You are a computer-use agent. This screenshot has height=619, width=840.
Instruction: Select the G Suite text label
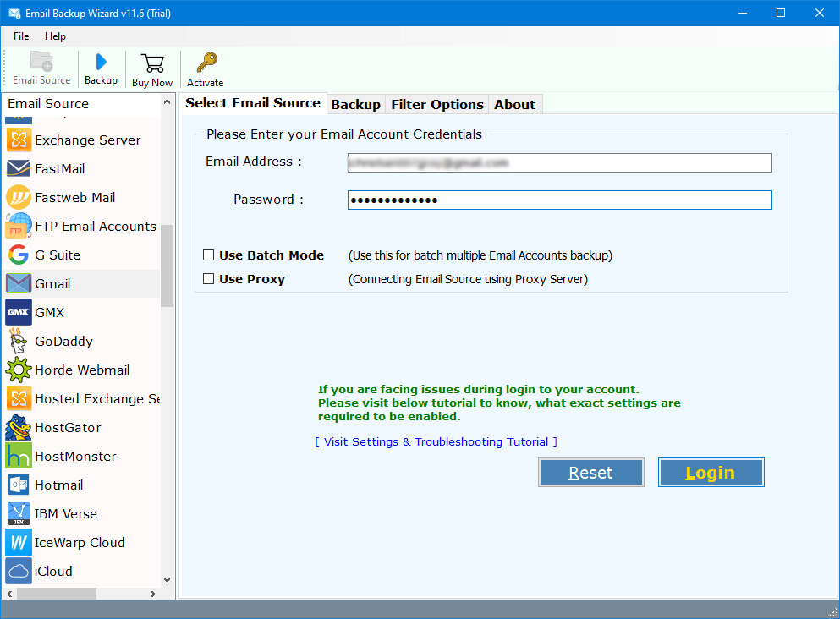pyautogui.click(x=58, y=255)
